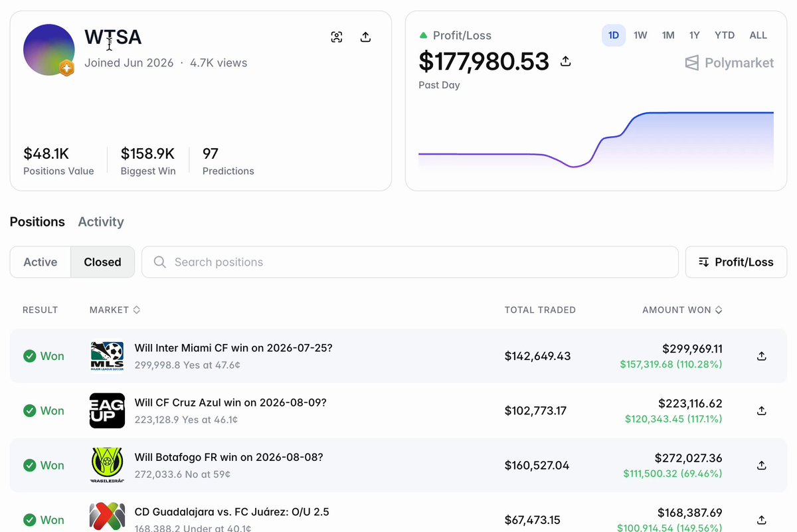
Task: Click the Brasileirão logo on Botafogo row
Action: 107,466
